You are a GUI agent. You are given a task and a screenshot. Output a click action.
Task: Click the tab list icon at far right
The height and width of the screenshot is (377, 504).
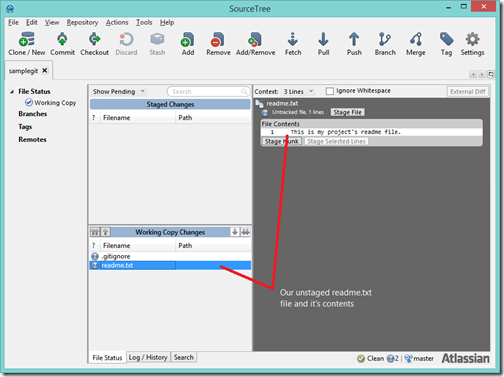(x=491, y=74)
